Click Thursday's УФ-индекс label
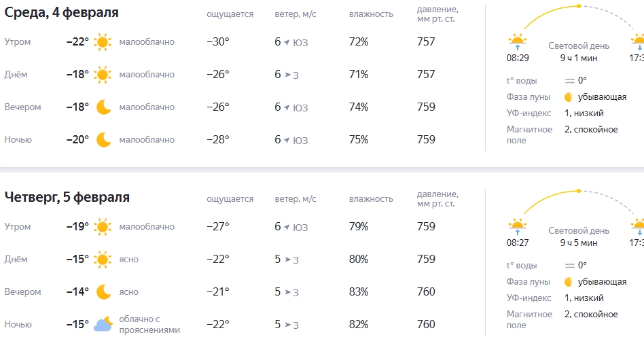The height and width of the screenshot is (337, 644). coord(530,298)
